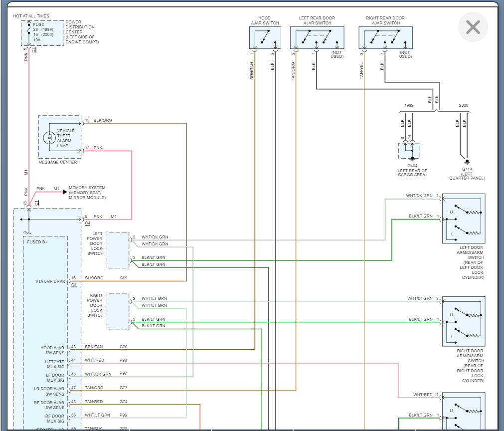
Task: Click the Right Door Arm/Disarm Switch symbol
Action: click(x=463, y=322)
